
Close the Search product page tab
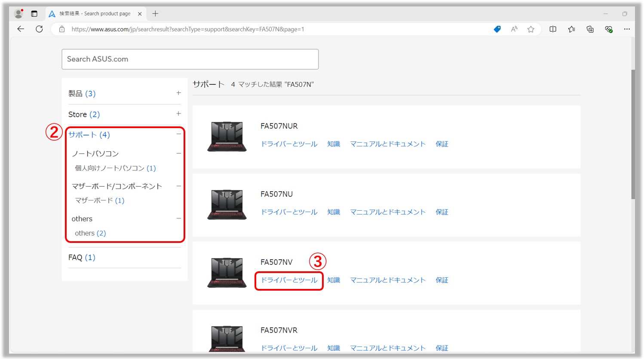coord(140,14)
